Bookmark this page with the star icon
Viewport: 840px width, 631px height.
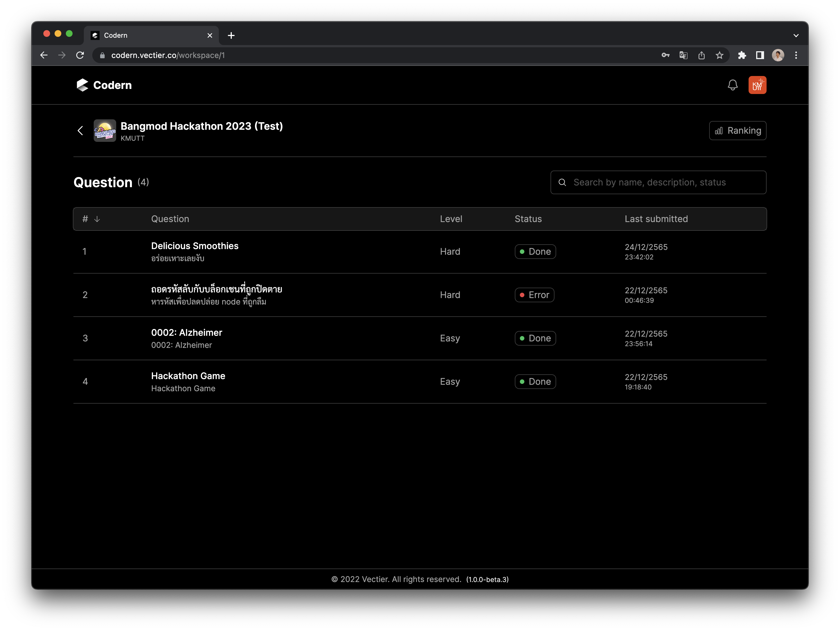[719, 55]
